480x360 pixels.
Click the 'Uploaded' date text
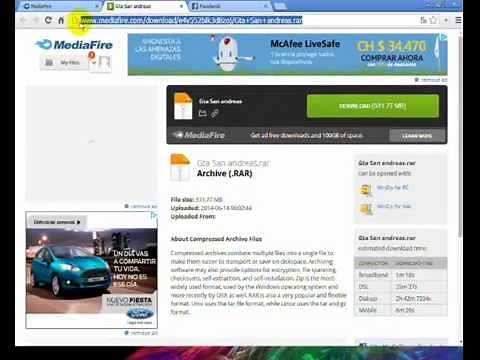pyautogui.click(x=226, y=208)
